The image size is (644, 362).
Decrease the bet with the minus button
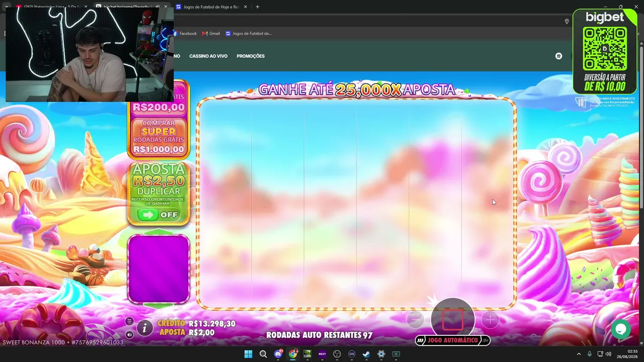[x=415, y=319]
